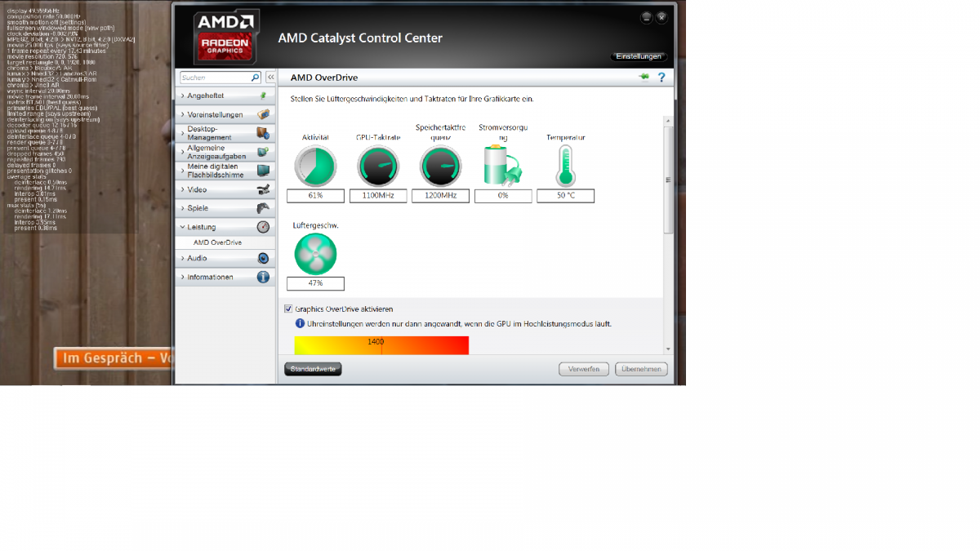Minimize the Catalyst Control Center window

646,16
